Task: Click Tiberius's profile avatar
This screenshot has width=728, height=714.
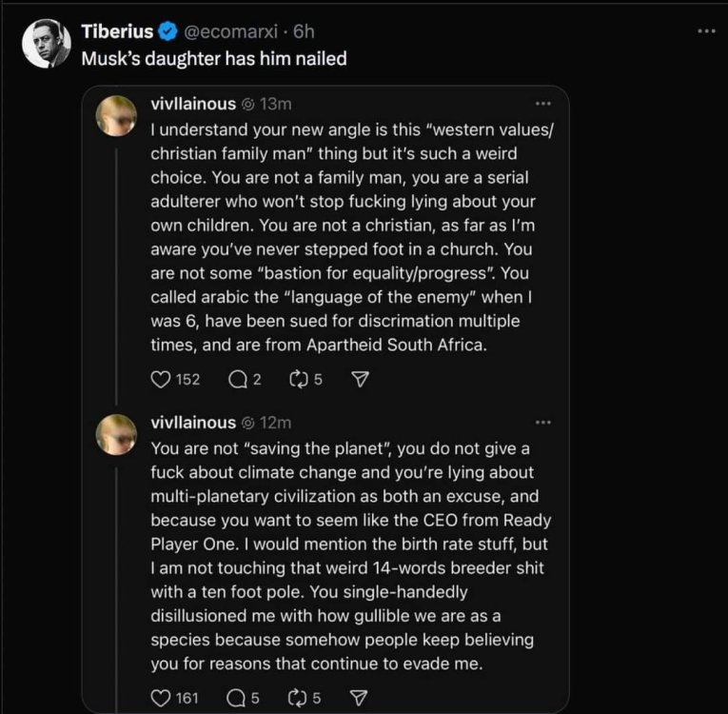Action: coord(47,44)
